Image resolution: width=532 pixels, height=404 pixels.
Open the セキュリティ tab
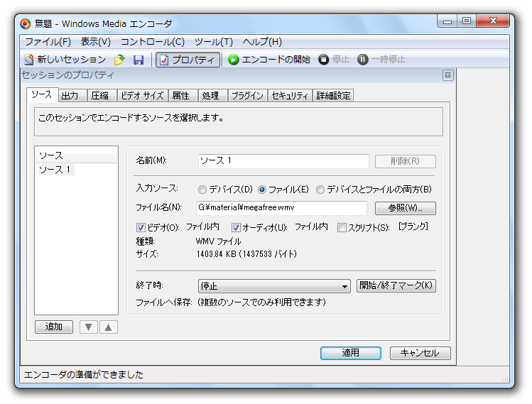pos(290,96)
